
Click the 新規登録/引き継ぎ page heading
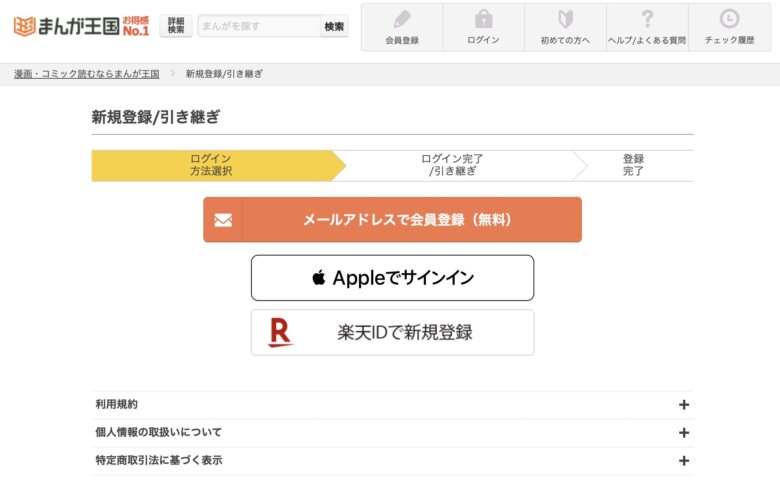pos(156,117)
